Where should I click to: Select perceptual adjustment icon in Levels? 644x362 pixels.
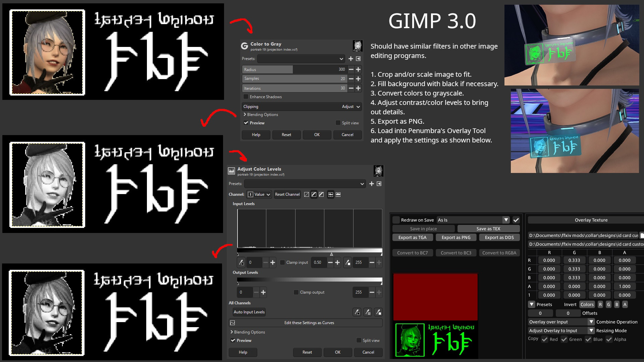pos(321,194)
